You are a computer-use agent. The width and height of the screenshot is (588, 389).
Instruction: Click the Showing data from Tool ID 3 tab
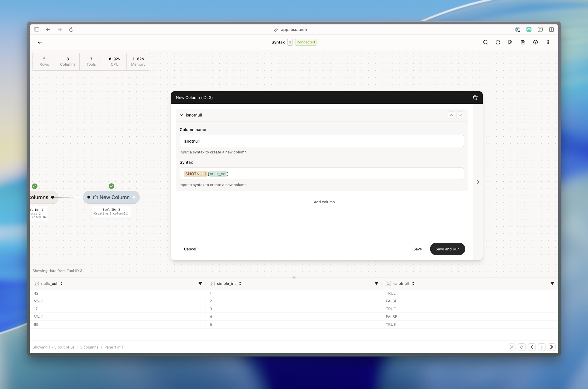click(x=57, y=271)
